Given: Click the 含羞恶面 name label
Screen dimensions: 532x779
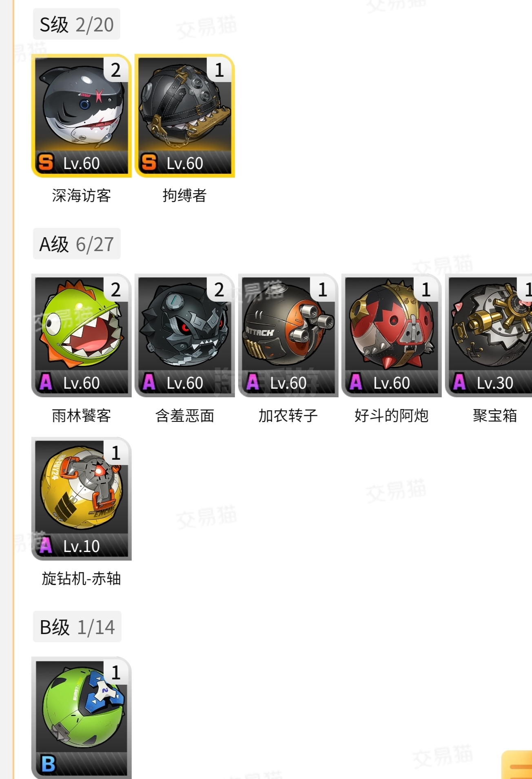Looking at the screenshot, I should coord(185,416).
